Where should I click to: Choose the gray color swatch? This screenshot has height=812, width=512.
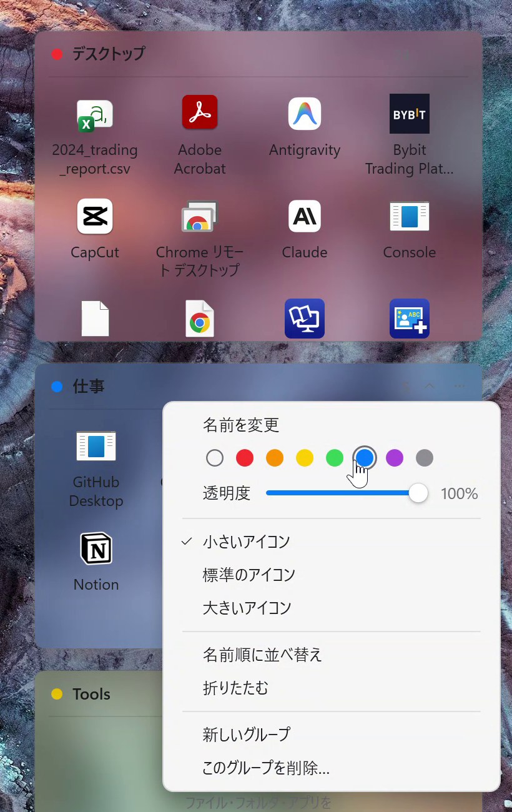point(425,458)
